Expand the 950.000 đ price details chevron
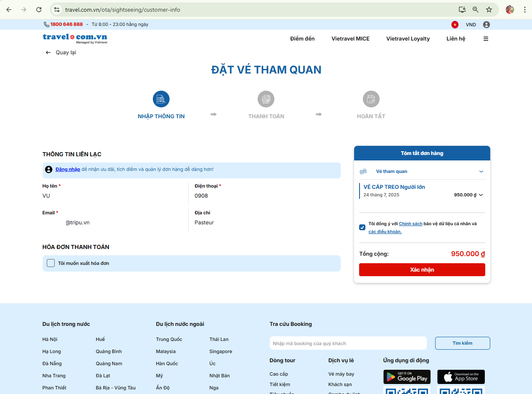The image size is (532, 394). point(481,195)
